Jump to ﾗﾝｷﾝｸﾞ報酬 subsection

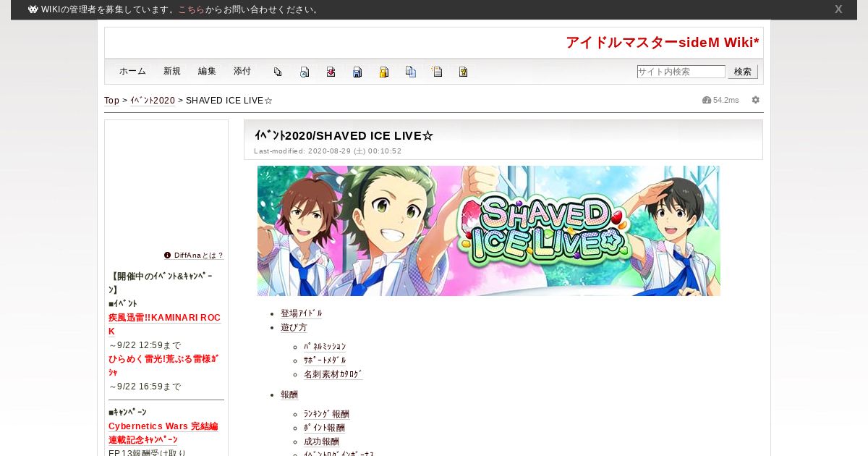pyautogui.click(x=326, y=414)
